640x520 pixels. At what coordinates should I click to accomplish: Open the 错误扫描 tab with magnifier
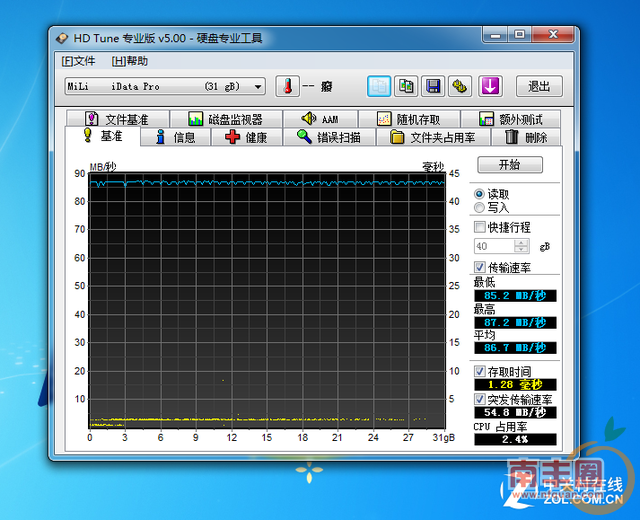[x=328, y=137]
